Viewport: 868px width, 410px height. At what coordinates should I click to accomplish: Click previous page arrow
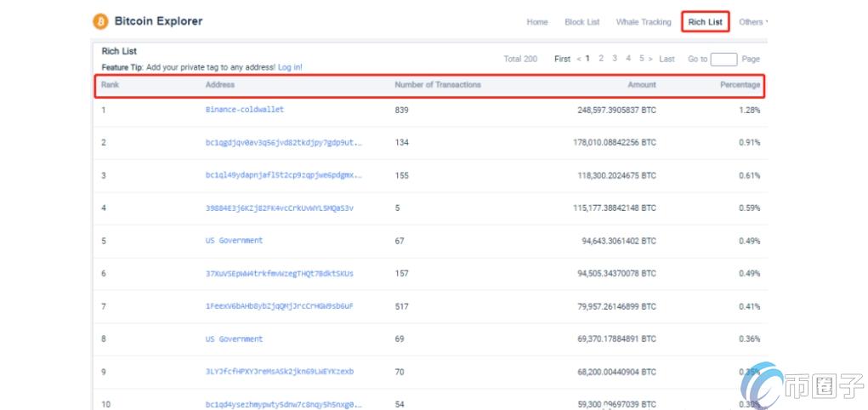(x=578, y=59)
